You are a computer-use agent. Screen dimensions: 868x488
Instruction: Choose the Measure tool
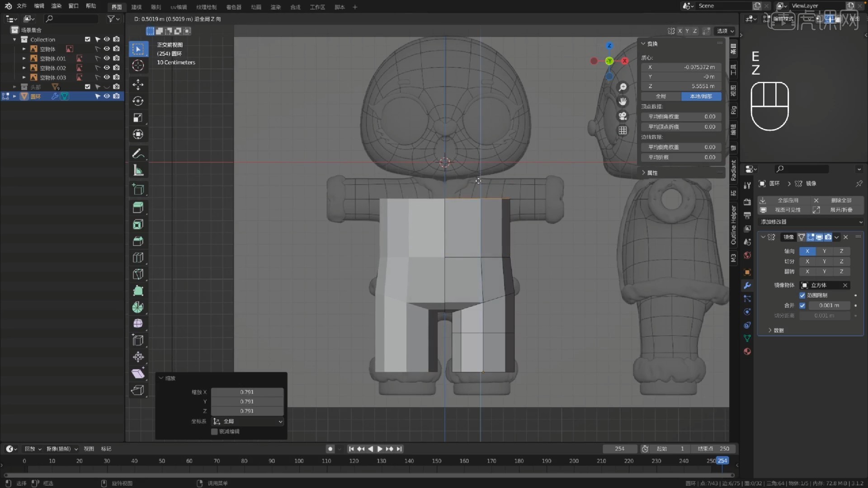[x=138, y=170]
